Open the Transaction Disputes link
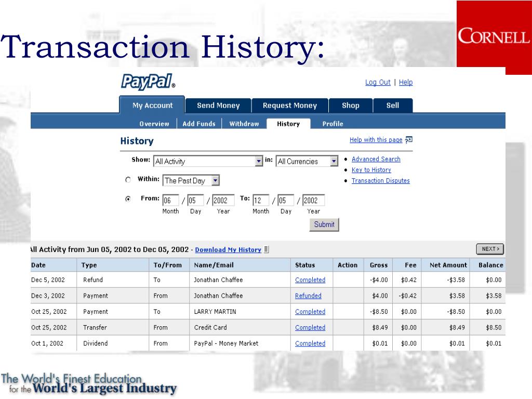Image resolution: width=532 pixels, height=399 pixels. [x=381, y=181]
